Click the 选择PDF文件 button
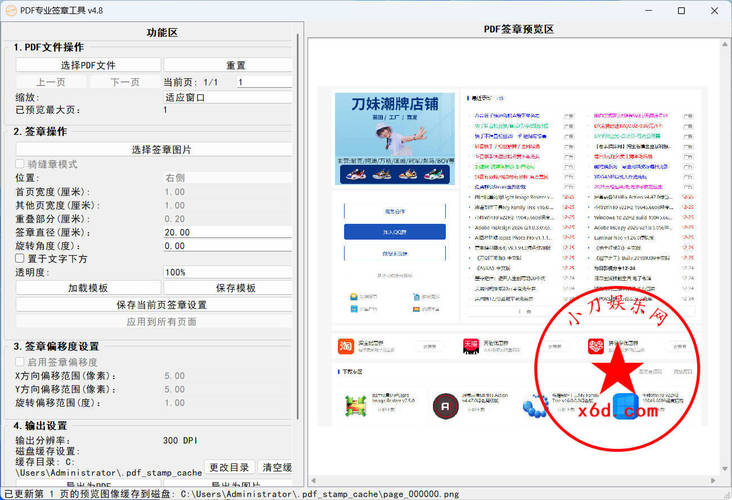Viewport: 732px width, 500px height. point(89,65)
